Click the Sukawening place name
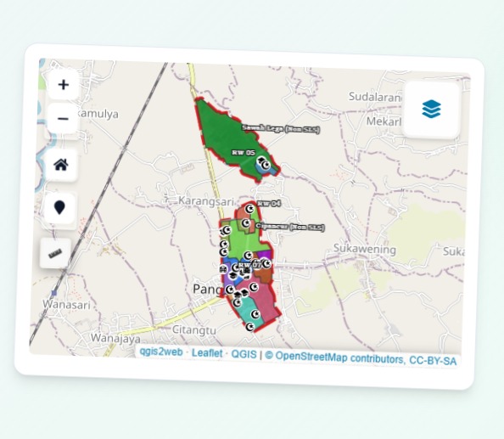This screenshot has height=439, width=504. tap(365, 249)
